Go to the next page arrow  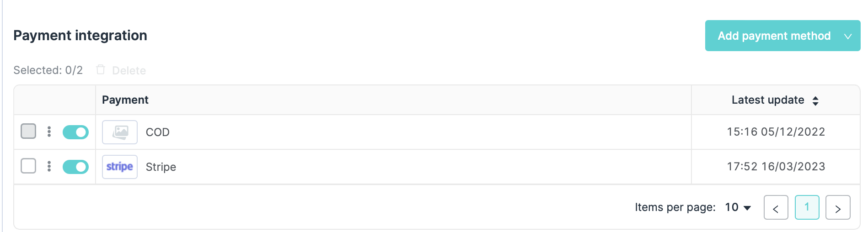click(838, 208)
